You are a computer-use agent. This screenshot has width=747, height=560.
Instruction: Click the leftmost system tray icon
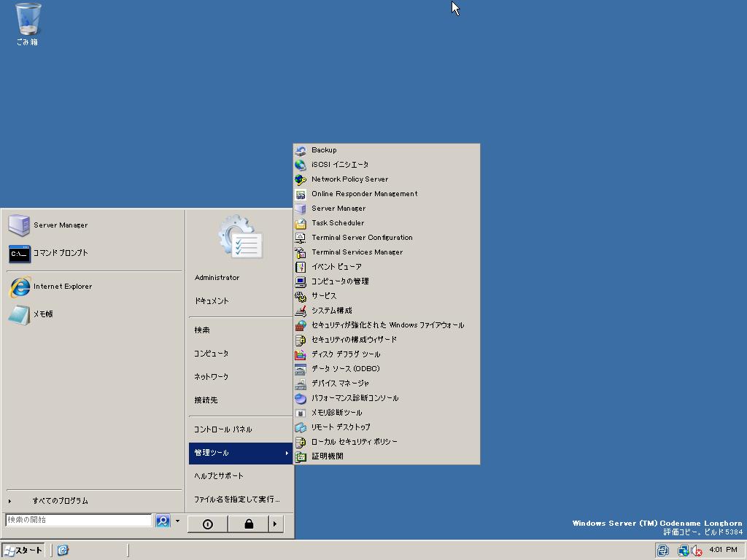(x=662, y=551)
